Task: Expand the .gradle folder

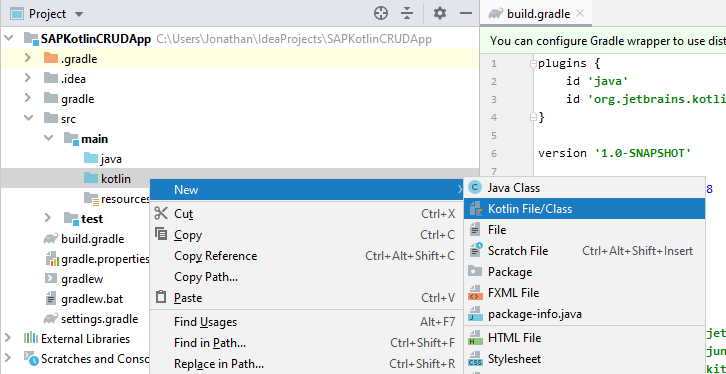Action: [28, 58]
